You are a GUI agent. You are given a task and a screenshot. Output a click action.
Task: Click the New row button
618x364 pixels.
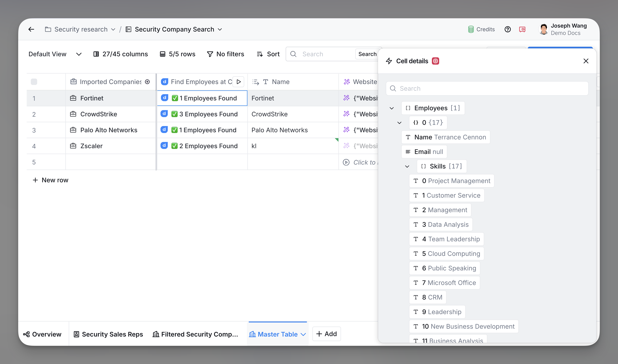point(51,180)
